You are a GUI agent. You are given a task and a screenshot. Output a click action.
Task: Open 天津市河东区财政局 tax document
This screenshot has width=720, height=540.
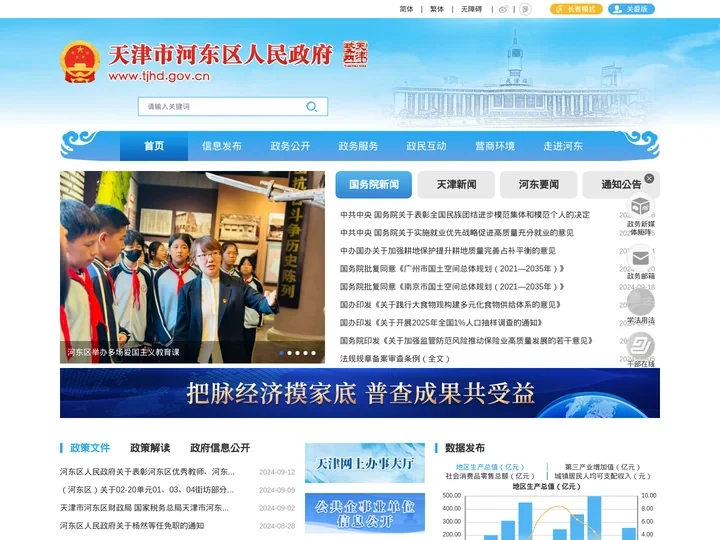pyautogui.click(x=145, y=508)
